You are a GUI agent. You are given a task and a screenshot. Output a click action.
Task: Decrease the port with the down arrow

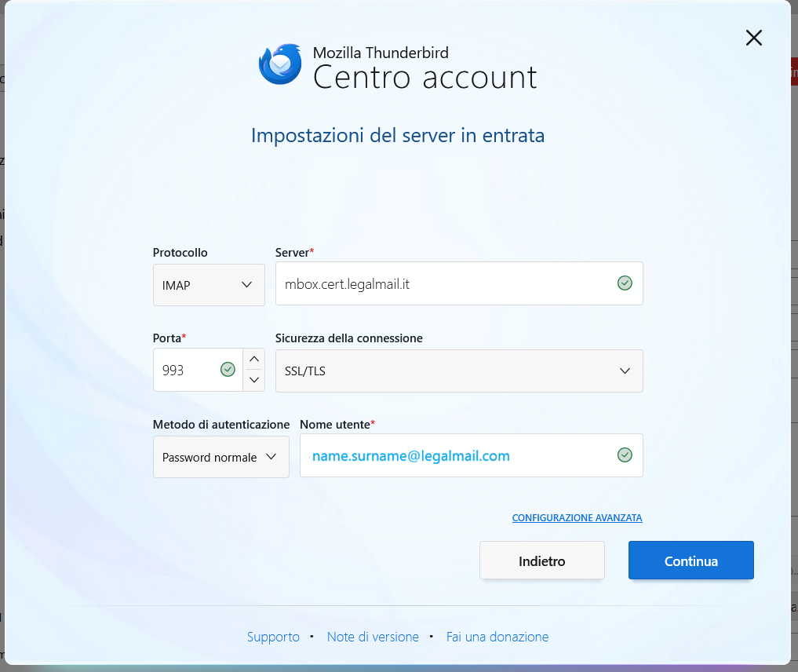pyautogui.click(x=253, y=380)
